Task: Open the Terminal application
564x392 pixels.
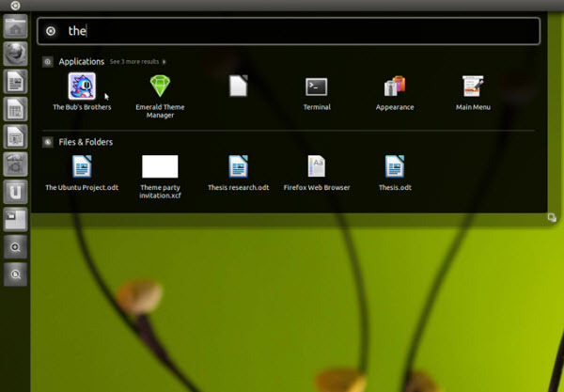Action: 317,87
